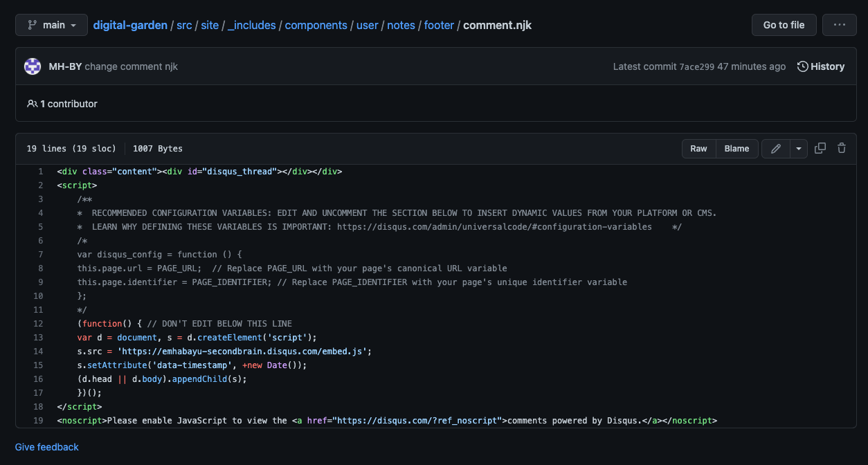Select line number 12 in the code
868x465 pixels.
pyautogui.click(x=38, y=324)
